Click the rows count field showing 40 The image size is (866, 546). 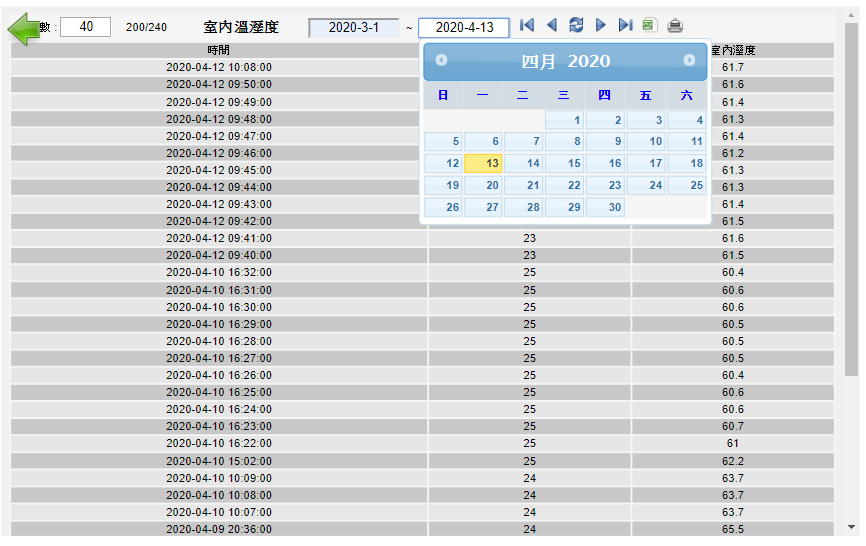coord(85,27)
